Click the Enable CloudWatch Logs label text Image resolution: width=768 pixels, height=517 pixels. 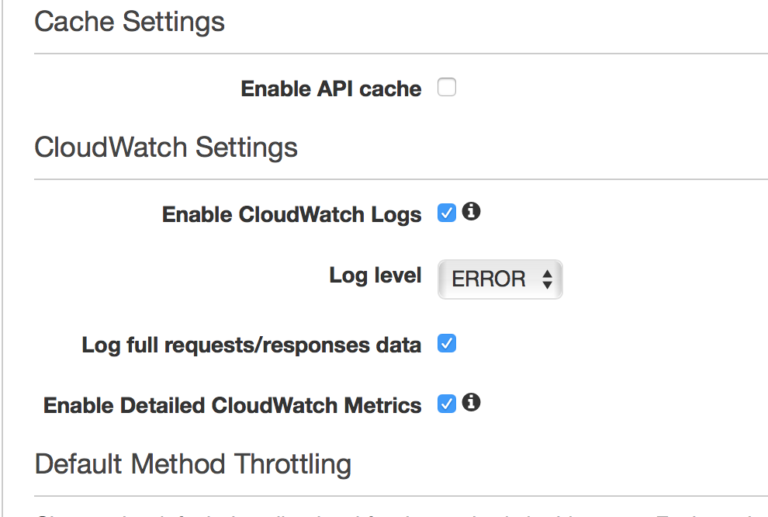pos(292,215)
